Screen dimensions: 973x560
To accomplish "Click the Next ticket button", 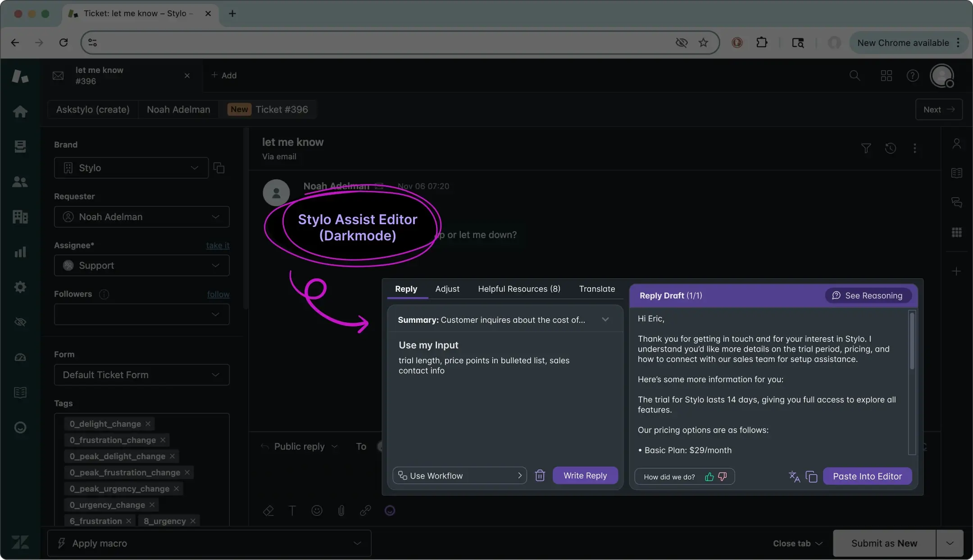I will 939,109.
